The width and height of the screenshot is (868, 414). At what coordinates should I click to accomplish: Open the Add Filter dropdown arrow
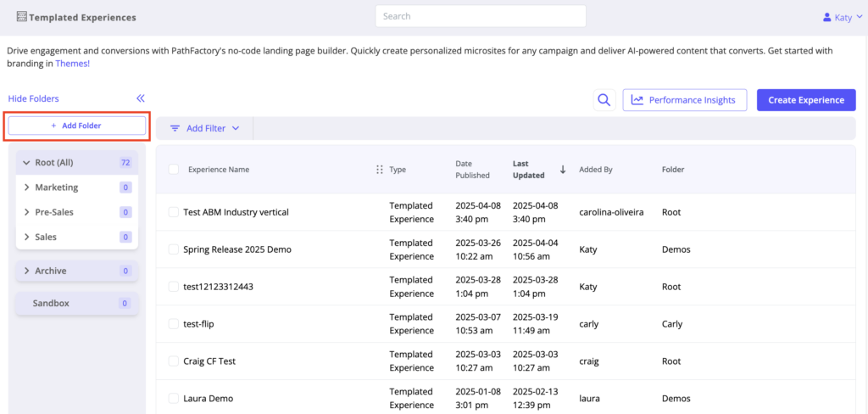[236, 128]
